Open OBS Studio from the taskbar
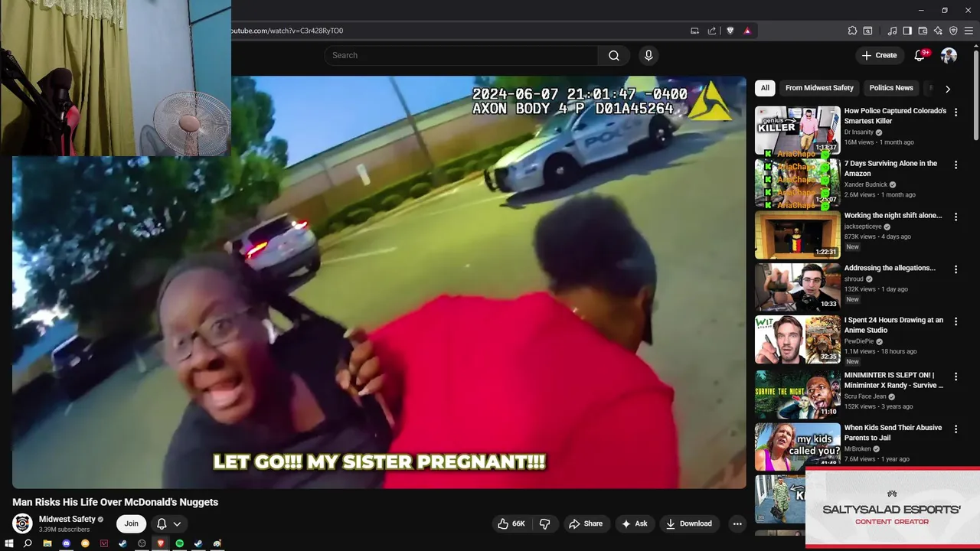The image size is (980, 551). click(x=142, y=543)
